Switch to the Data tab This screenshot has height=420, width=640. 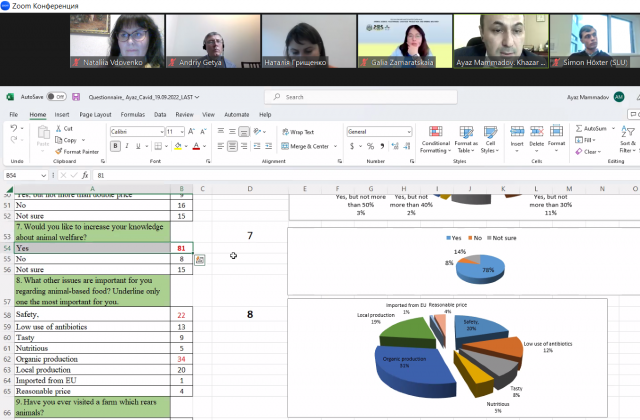click(160, 114)
